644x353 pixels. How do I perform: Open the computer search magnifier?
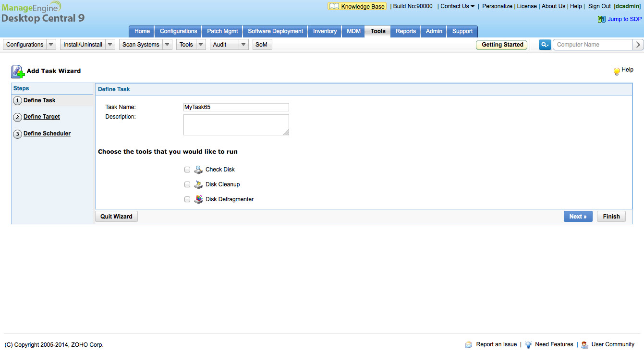click(544, 44)
